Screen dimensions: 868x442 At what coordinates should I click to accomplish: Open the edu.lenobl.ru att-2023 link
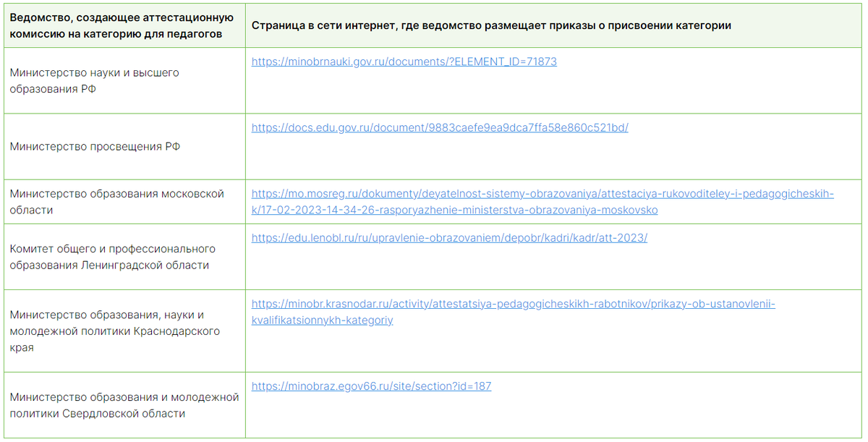tap(449, 238)
